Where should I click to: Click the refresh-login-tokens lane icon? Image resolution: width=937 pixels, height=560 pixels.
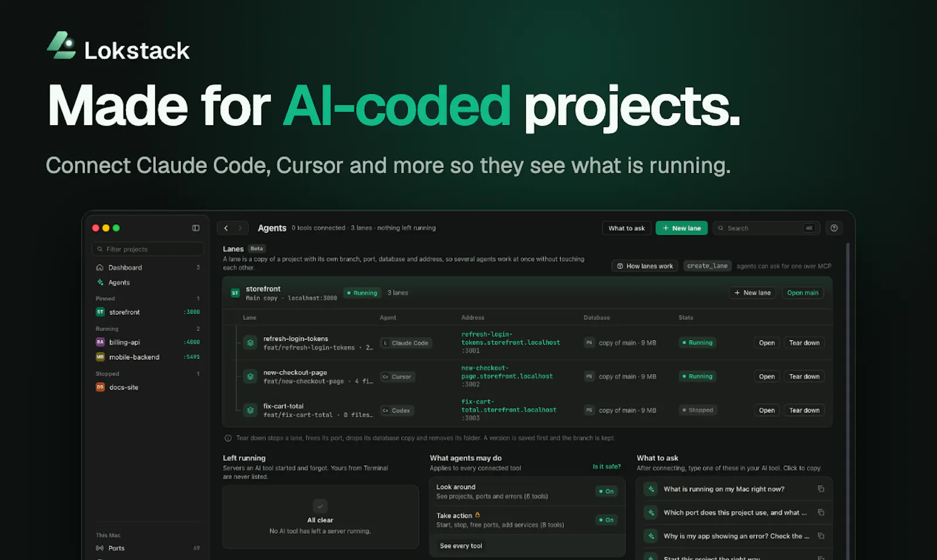tap(250, 343)
